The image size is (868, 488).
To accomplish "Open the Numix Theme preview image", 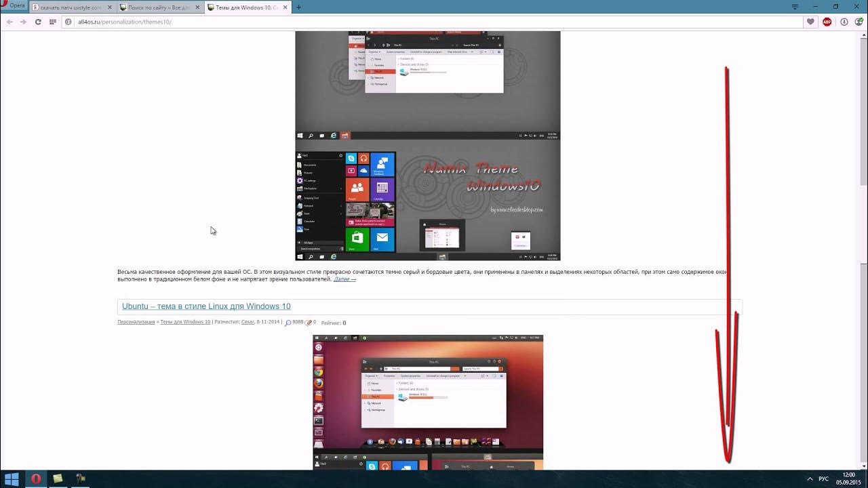I will (x=428, y=146).
